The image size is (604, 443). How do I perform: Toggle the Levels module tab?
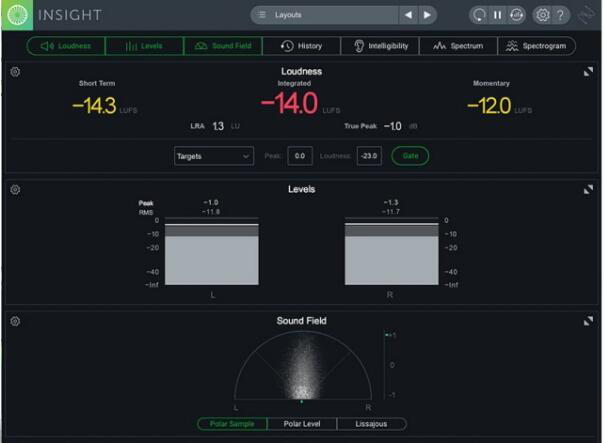click(x=144, y=46)
